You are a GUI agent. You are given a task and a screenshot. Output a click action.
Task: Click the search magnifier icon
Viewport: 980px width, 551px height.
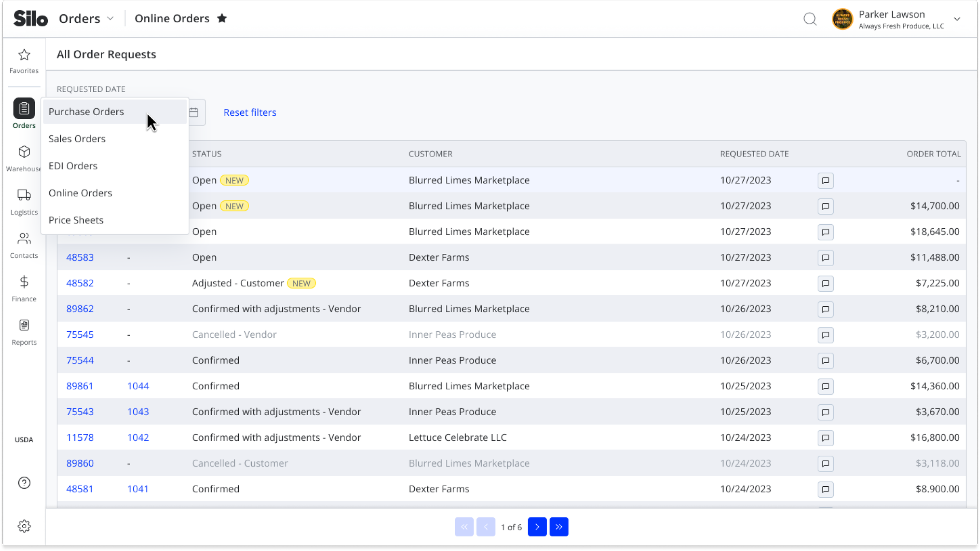click(809, 19)
